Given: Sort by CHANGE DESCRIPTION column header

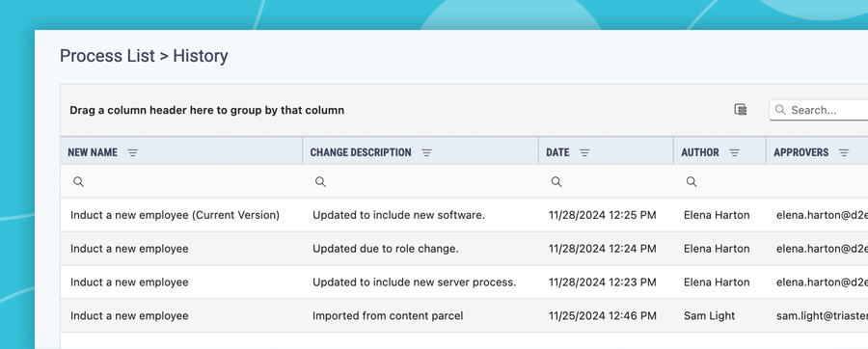Looking at the screenshot, I should pos(361,152).
